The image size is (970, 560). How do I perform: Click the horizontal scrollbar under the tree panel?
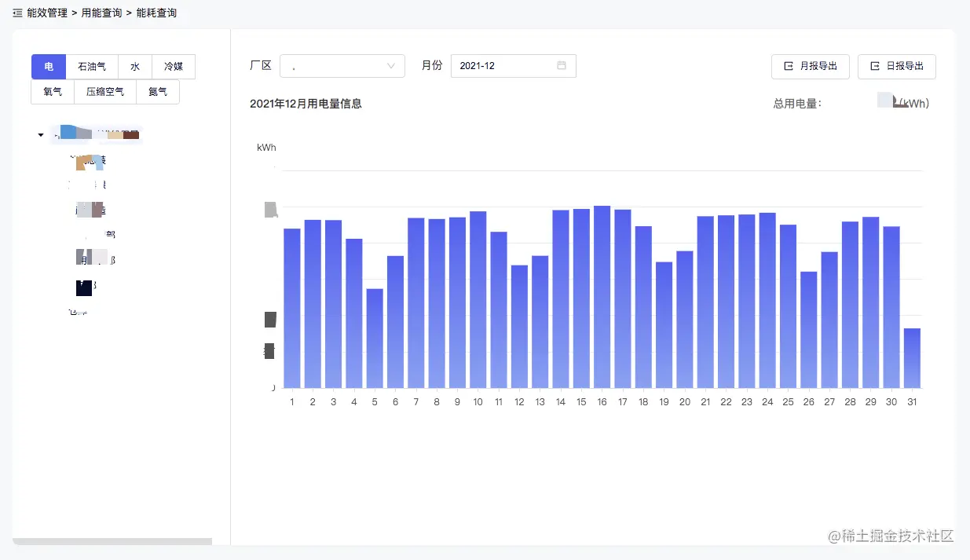pyautogui.click(x=112, y=541)
